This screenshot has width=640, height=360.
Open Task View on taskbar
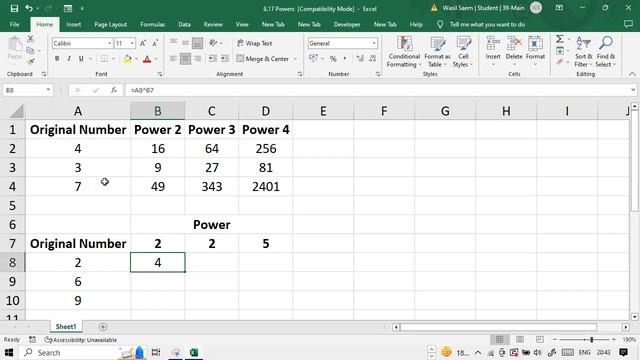coord(156,352)
